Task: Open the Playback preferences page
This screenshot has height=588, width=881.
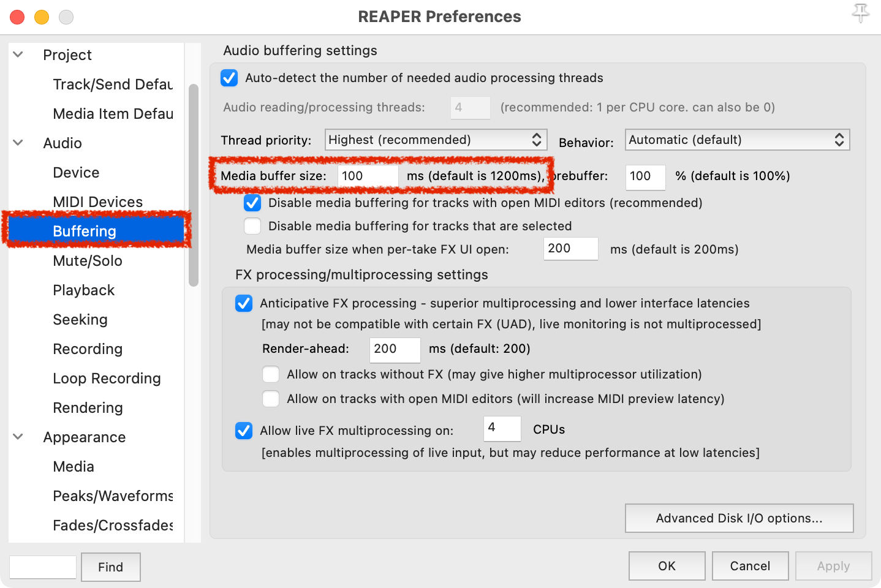Action: tap(83, 290)
